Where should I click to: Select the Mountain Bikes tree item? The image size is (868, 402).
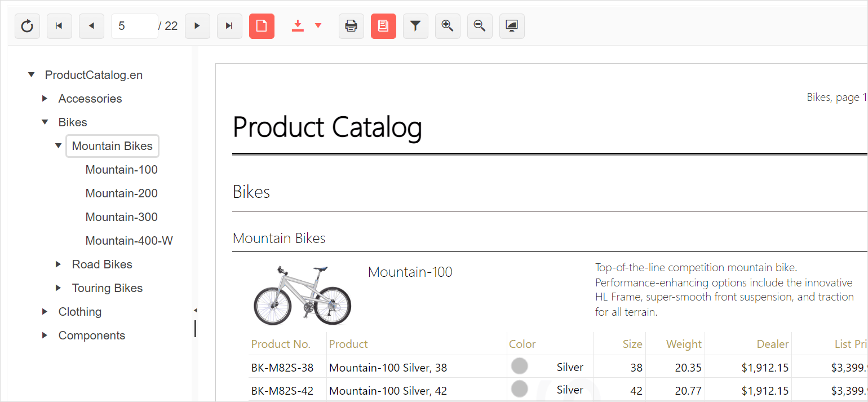[x=112, y=146]
